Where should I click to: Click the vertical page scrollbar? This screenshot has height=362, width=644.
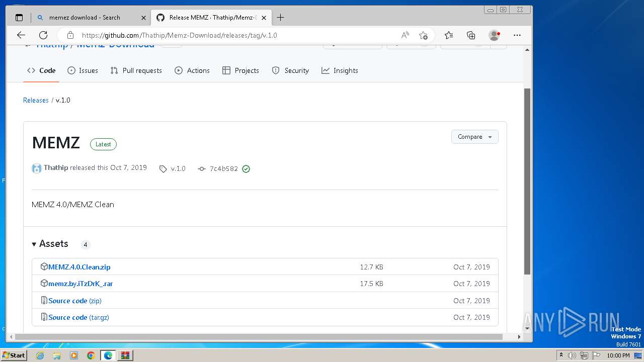tap(527, 181)
